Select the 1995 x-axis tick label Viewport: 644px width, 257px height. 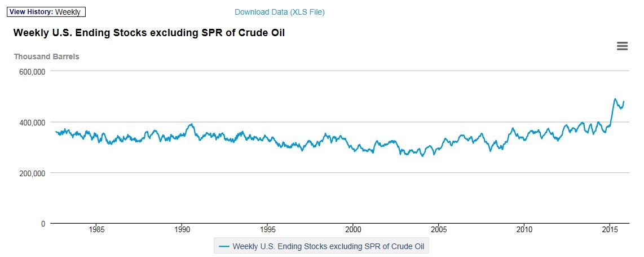[x=268, y=230]
